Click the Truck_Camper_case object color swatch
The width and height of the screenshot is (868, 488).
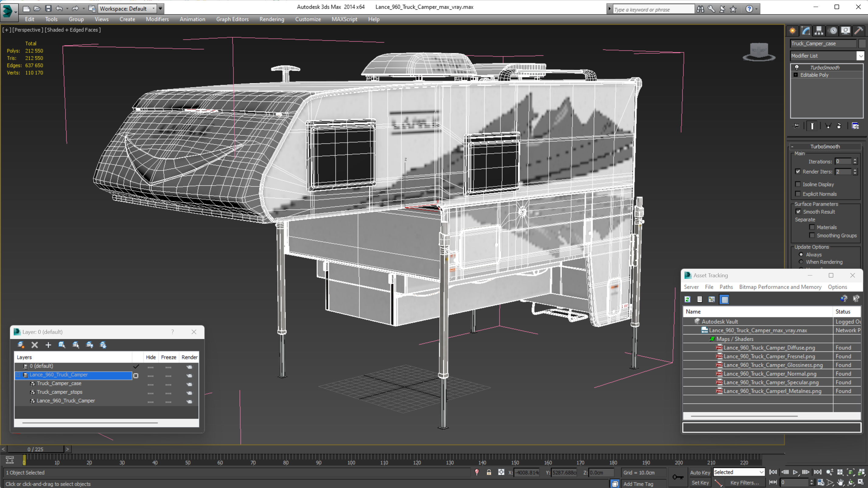tap(862, 43)
